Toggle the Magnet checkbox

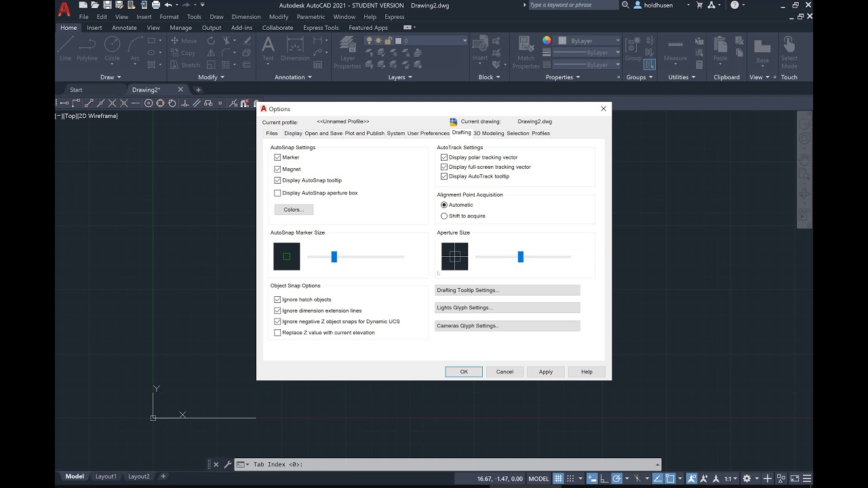click(x=277, y=169)
